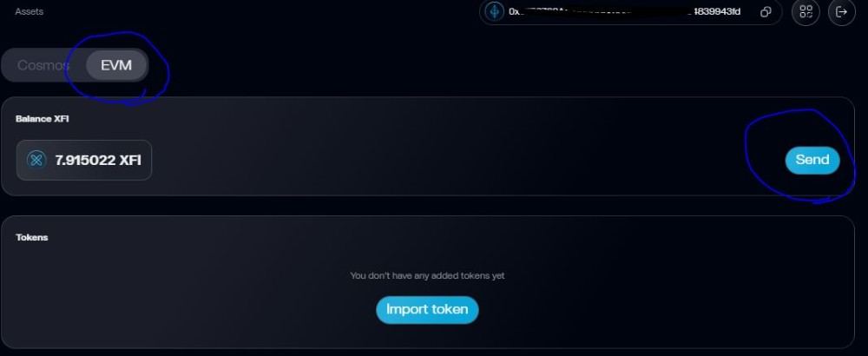Switch to the Cosmos network option
Screen dimensions: 868x356
[43, 65]
